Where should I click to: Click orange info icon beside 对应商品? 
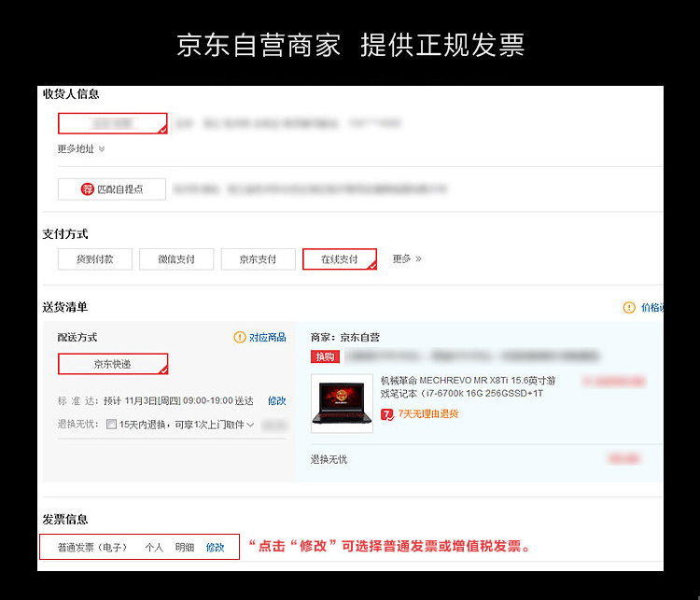[240, 338]
